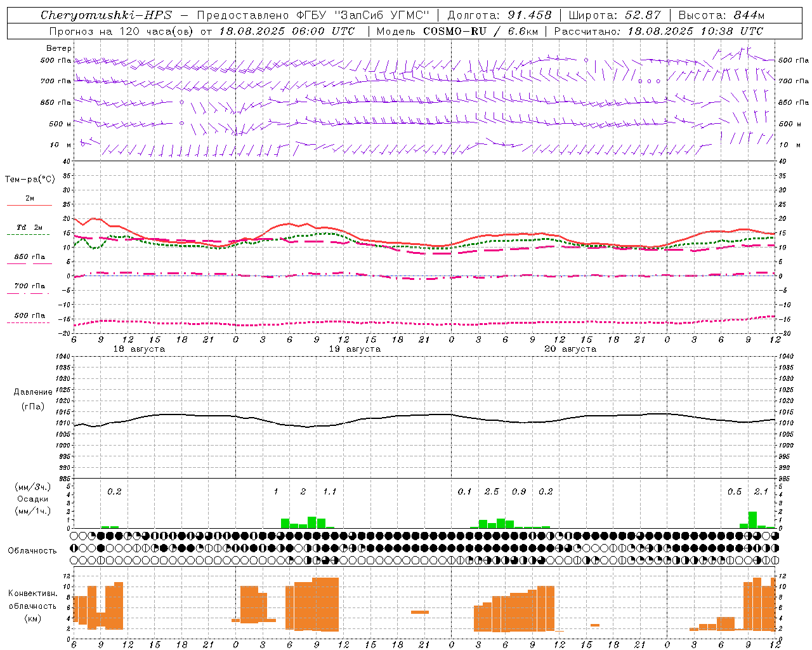Click the Модель COSMO-RU / 6.6км text
The image size is (812, 650).
coord(457,31)
